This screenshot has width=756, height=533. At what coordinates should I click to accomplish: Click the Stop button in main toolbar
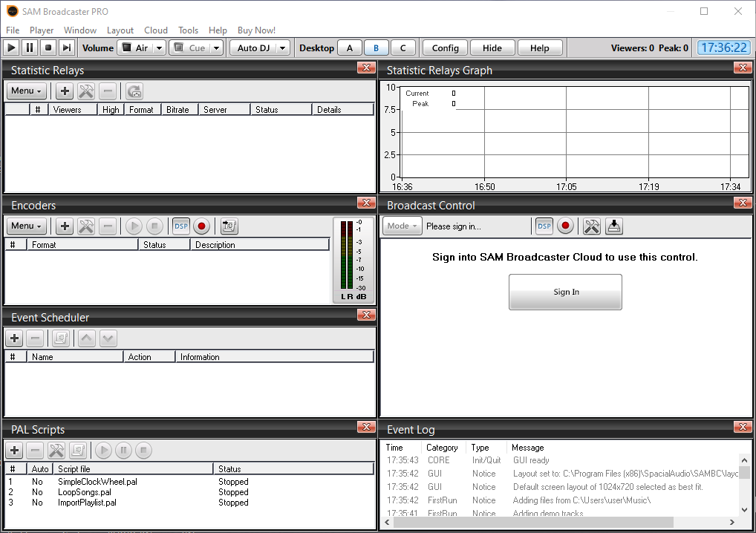48,48
